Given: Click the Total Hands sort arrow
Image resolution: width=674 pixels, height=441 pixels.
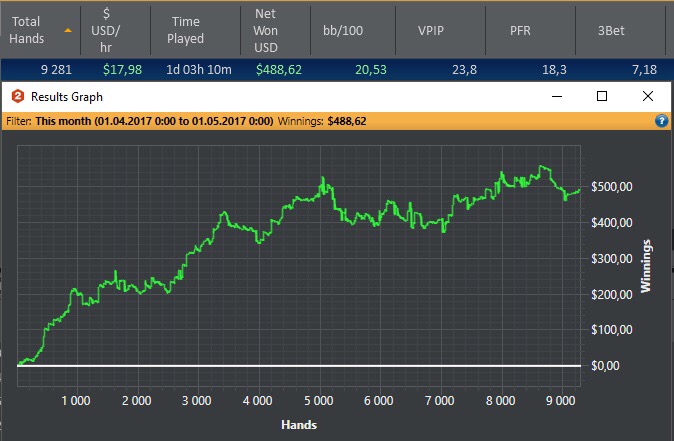Looking at the screenshot, I should tap(67, 30).
